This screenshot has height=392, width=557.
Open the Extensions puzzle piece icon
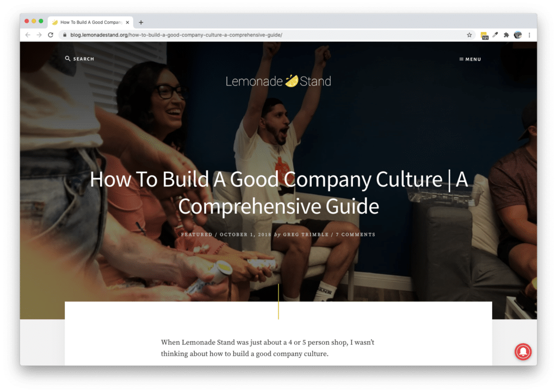pos(506,35)
